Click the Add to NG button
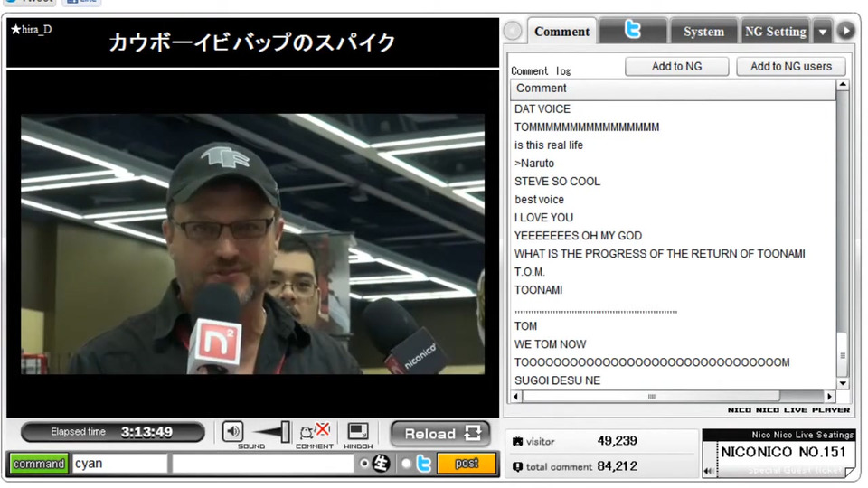Image resolution: width=868 pixels, height=488 pixels. [x=676, y=66]
